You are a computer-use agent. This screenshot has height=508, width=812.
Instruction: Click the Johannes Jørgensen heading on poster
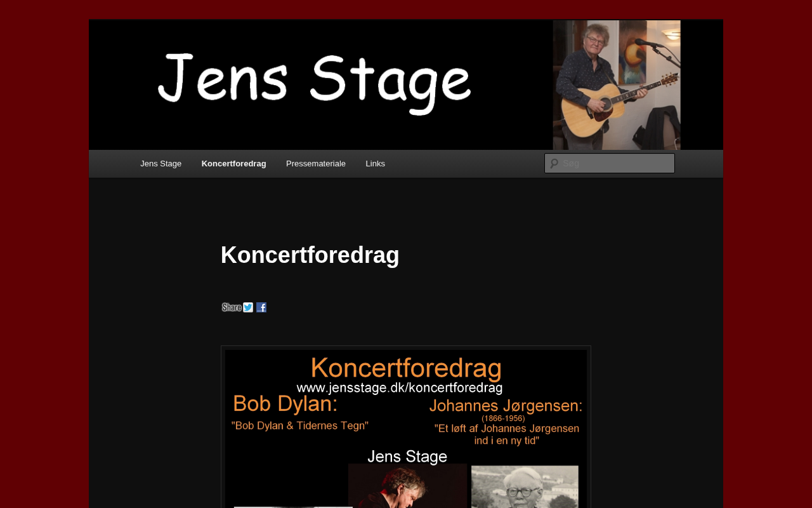pos(506,406)
